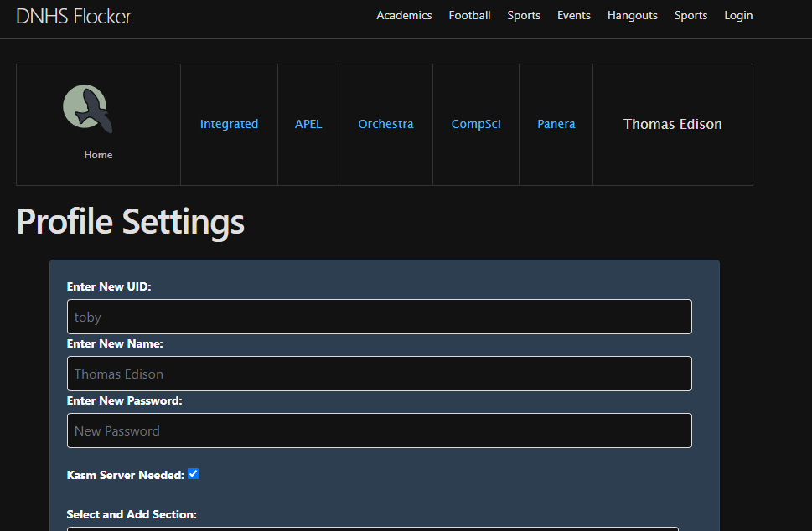Viewport: 812px width, 531px height.
Task: Click the Home label under the logo
Action: click(x=98, y=155)
